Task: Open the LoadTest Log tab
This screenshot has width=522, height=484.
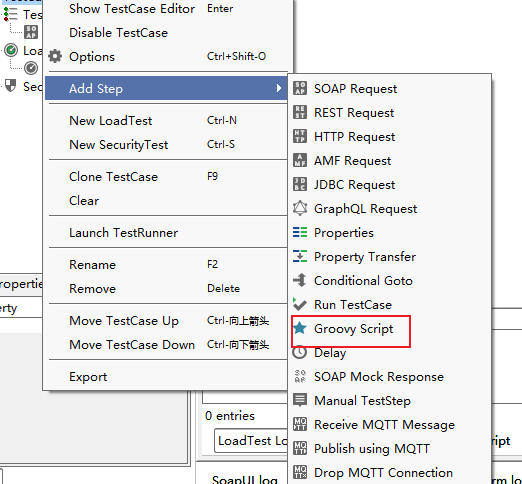Action: [251, 441]
